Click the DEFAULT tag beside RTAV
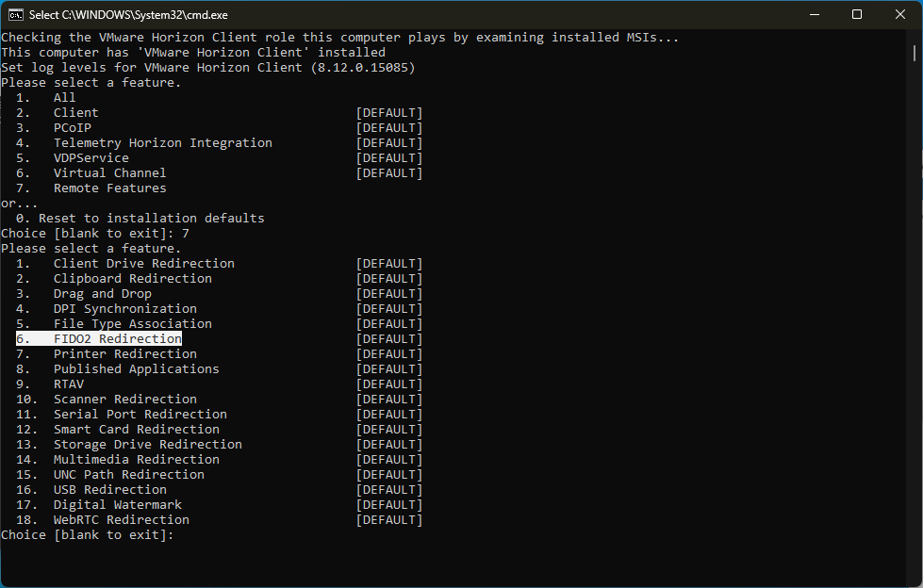 389,384
